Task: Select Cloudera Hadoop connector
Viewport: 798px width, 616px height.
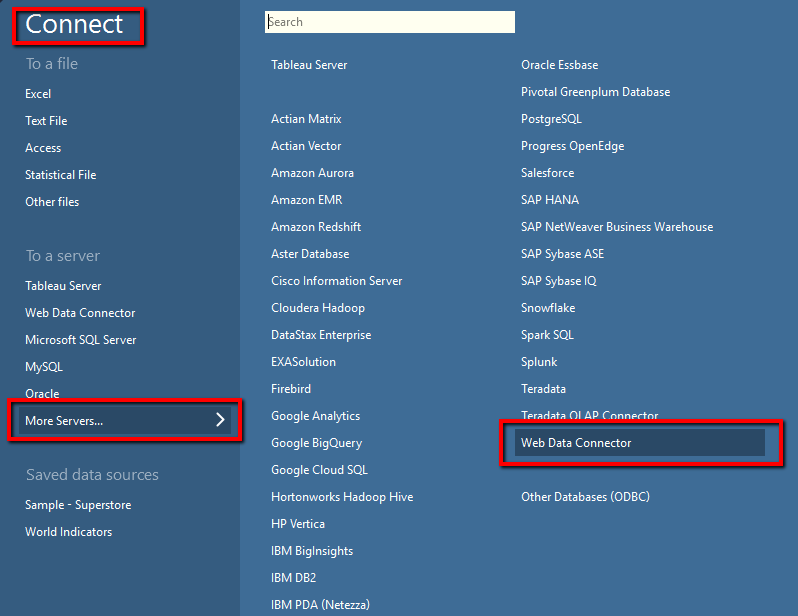Action: (x=318, y=308)
